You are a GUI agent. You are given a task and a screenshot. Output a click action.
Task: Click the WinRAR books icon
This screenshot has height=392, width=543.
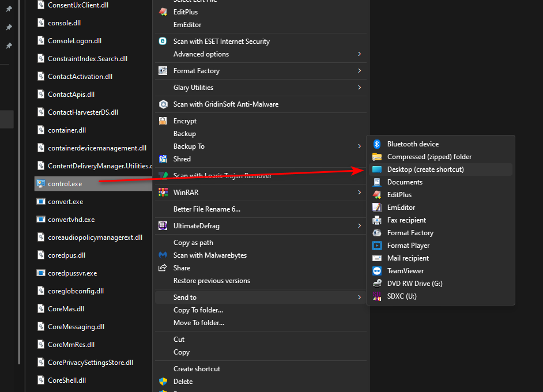(x=163, y=192)
